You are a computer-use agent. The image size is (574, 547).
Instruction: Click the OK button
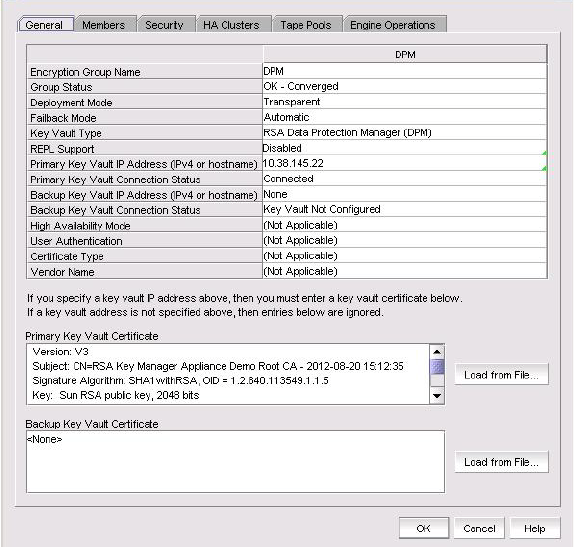pyautogui.click(x=424, y=528)
